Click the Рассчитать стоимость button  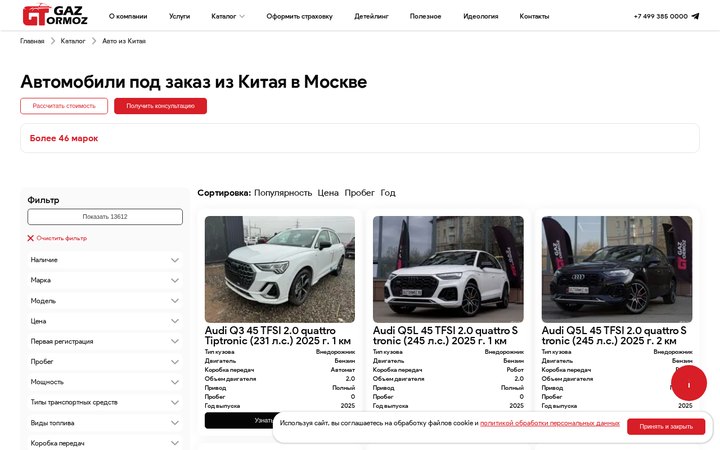(x=64, y=106)
